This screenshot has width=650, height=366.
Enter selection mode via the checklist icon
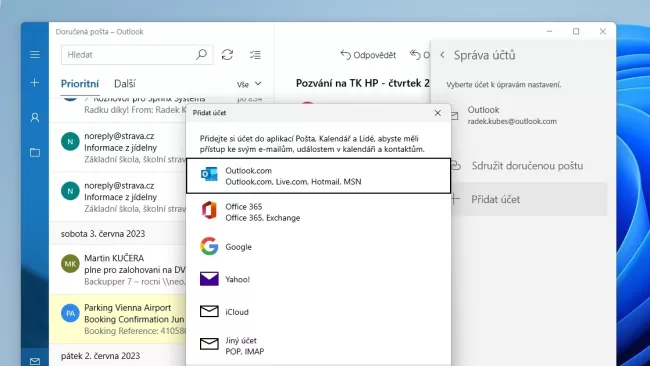click(255, 55)
